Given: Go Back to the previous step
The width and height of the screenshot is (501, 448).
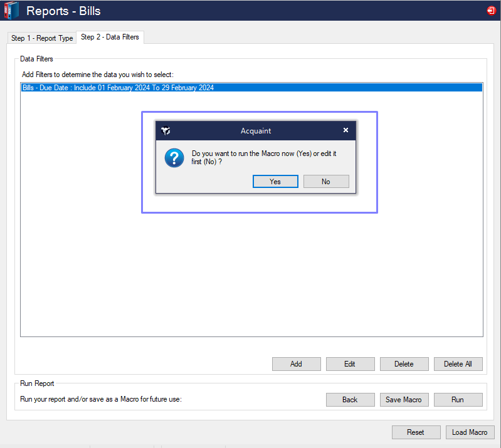Looking at the screenshot, I should (350, 400).
